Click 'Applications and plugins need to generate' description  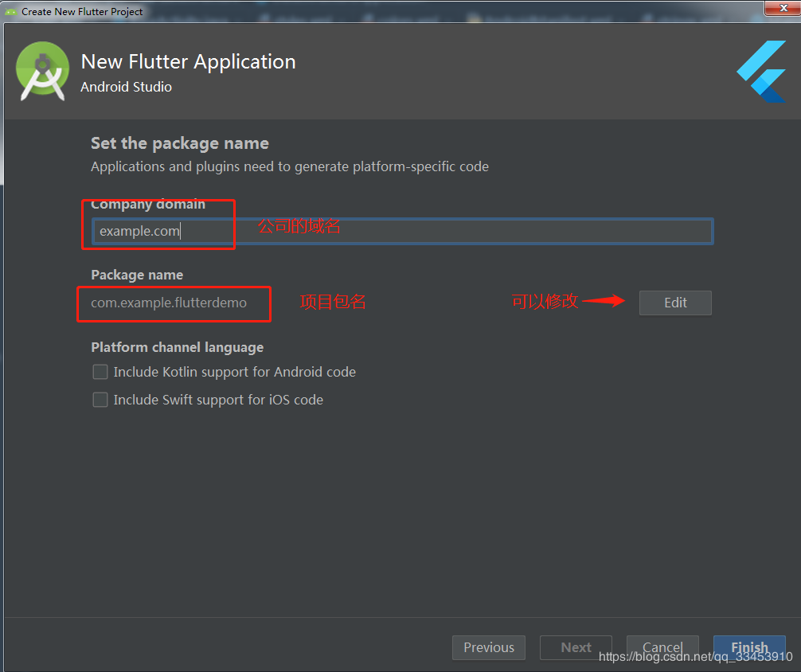click(x=290, y=166)
